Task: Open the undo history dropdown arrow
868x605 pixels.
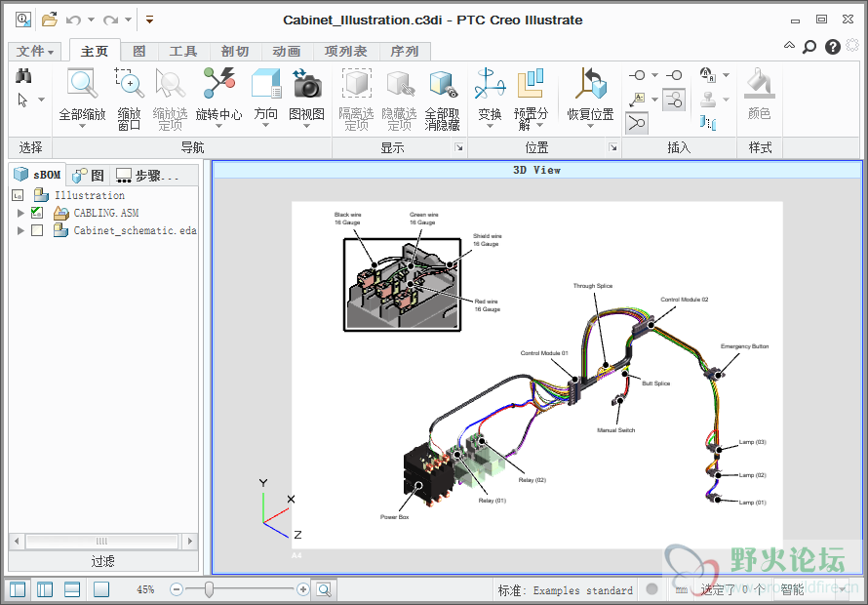Action: (91, 20)
